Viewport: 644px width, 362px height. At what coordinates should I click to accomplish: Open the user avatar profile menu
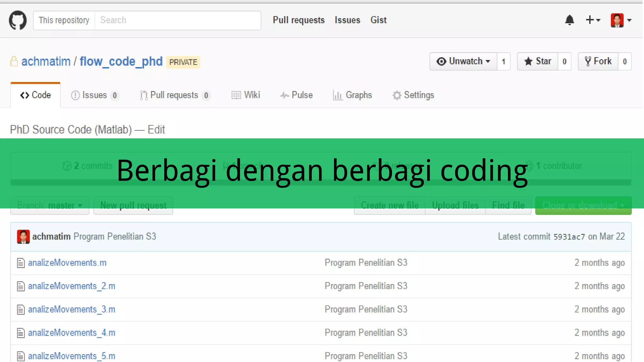click(621, 20)
